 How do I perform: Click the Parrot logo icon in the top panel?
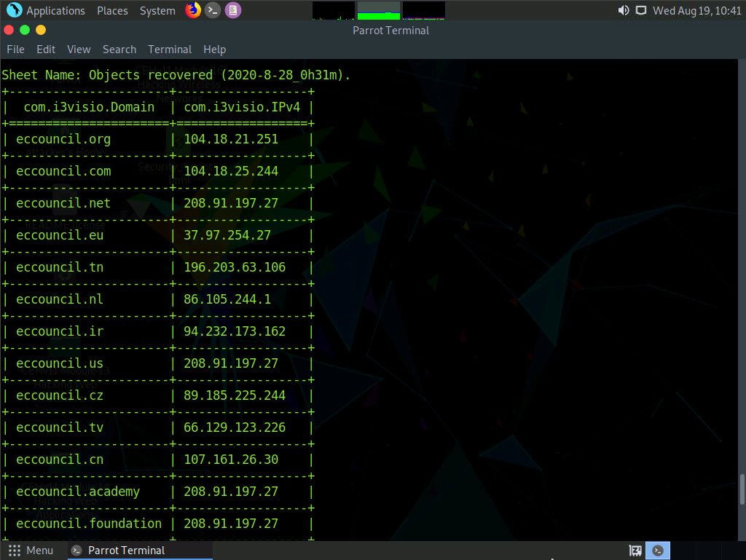(x=15, y=10)
